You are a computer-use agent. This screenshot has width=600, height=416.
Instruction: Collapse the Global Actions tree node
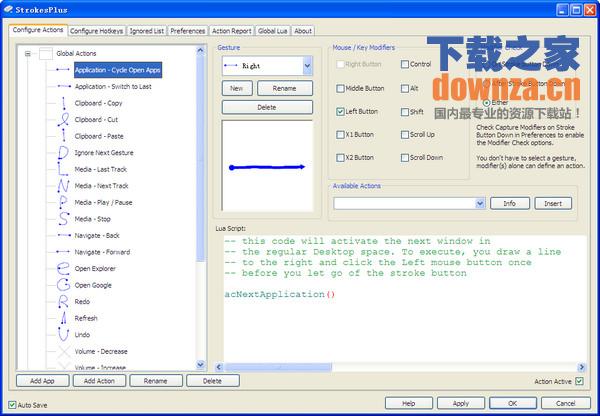click(28, 54)
